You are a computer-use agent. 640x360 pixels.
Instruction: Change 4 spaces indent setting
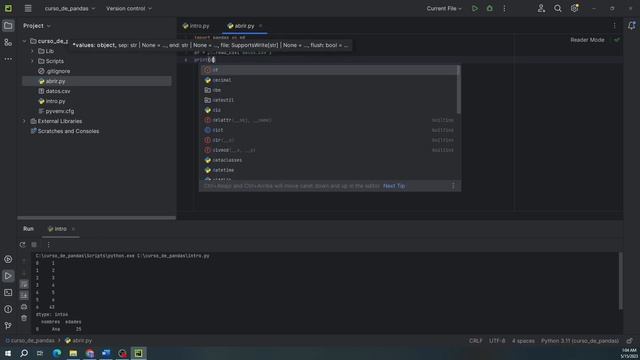click(x=523, y=340)
